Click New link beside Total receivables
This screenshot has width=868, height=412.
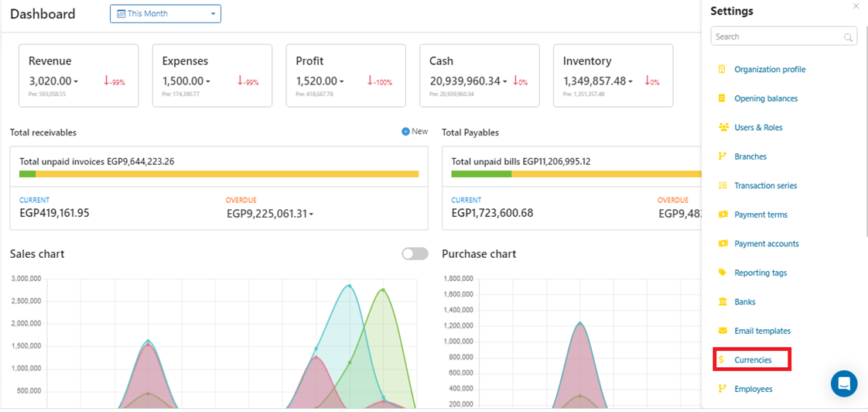click(415, 132)
